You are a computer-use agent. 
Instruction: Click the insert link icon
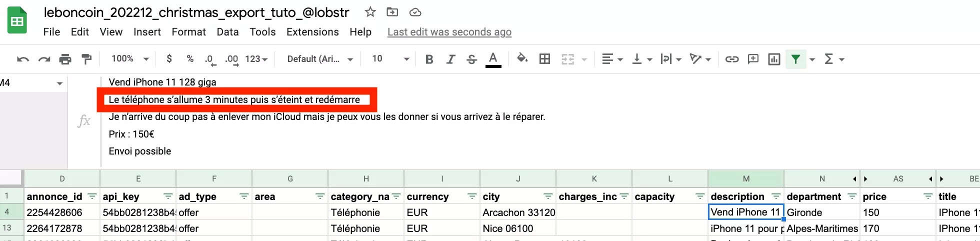pos(731,59)
